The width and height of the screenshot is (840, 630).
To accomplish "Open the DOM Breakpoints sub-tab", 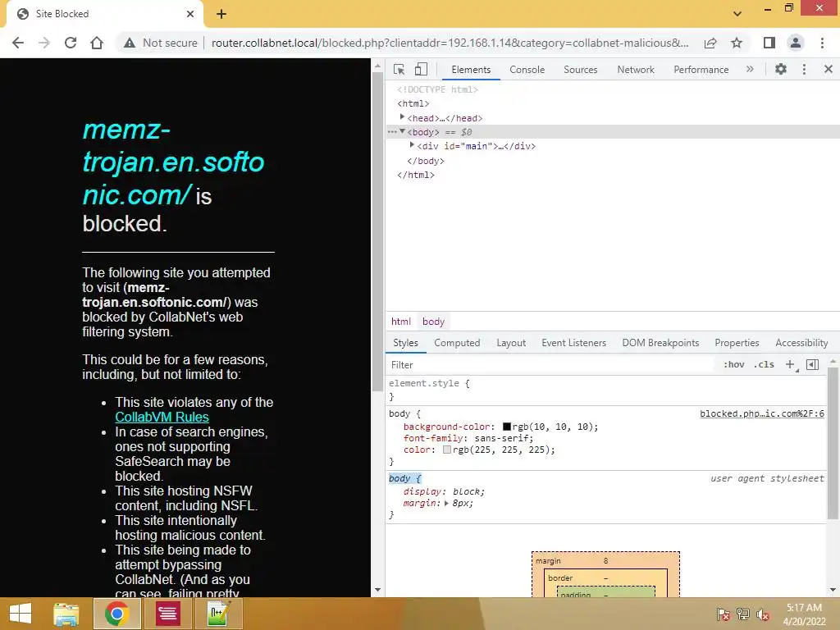I will [x=660, y=343].
